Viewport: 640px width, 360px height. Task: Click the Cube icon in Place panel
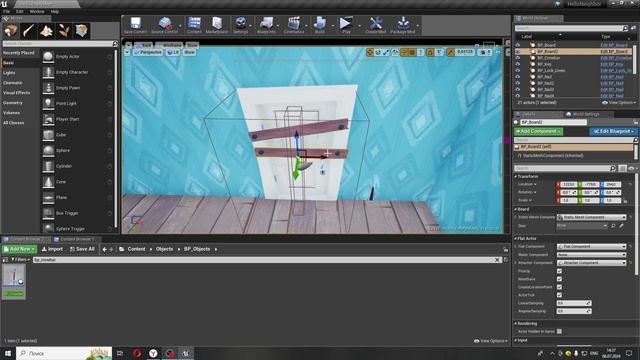click(x=48, y=135)
